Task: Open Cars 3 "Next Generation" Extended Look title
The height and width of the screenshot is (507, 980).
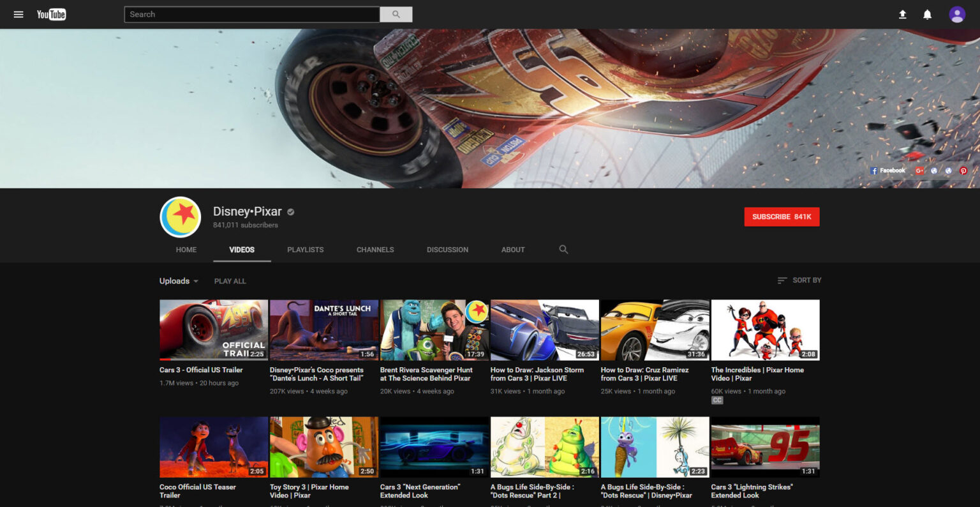Action: coord(420,491)
